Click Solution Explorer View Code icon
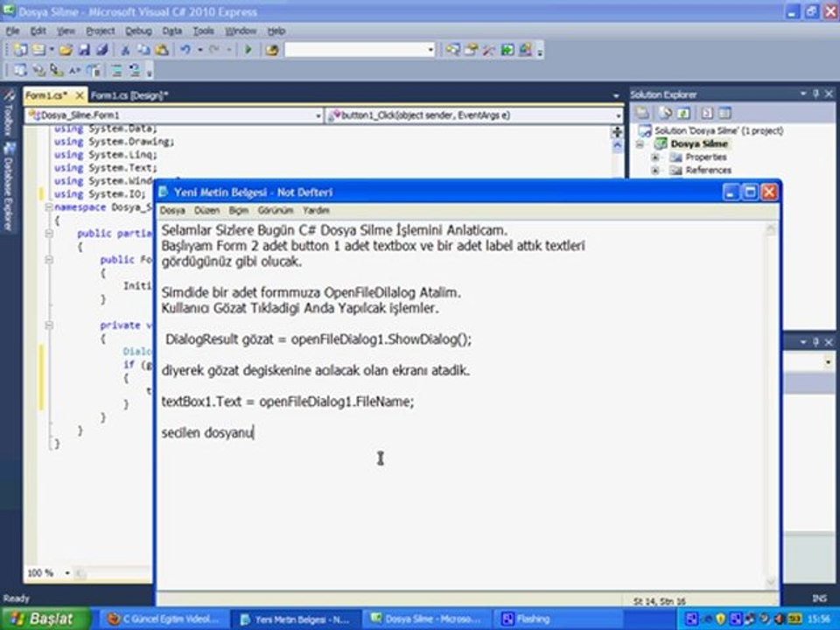Viewport: 840px width, 630px height. [x=707, y=113]
